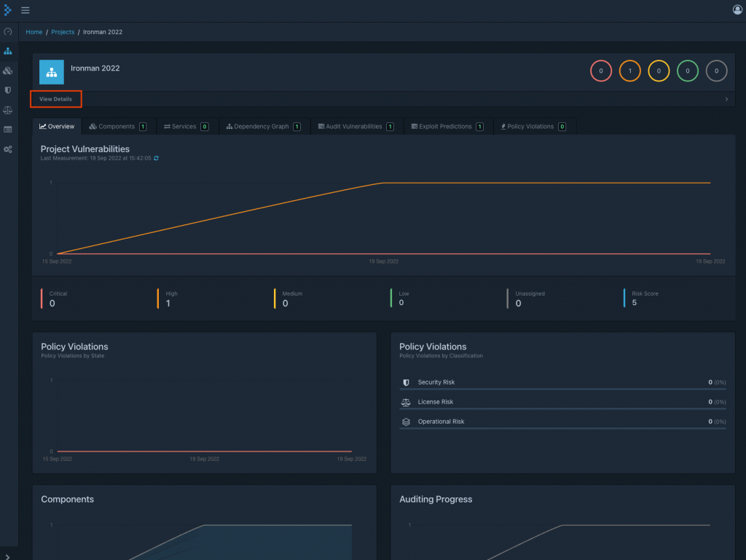Go to the Projects breadcrumb link
The width and height of the screenshot is (746, 560).
coord(63,32)
